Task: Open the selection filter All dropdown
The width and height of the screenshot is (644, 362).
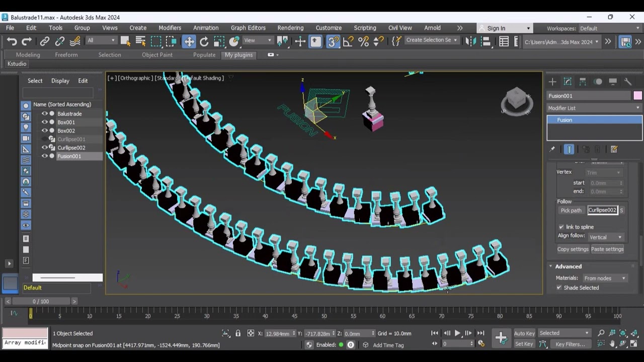Action: (x=101, y=40)
